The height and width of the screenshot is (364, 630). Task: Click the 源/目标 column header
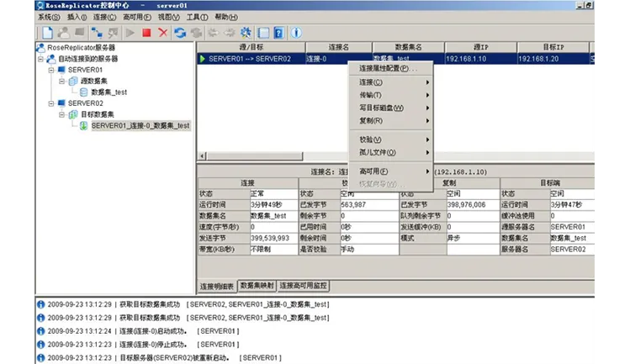tap(251, 47)
